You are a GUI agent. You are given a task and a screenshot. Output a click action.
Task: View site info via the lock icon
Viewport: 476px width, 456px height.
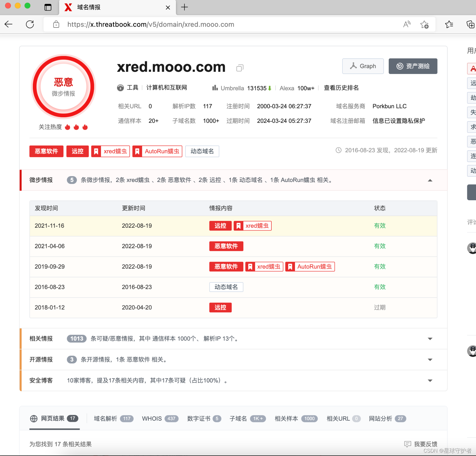click(x=56, y=24)
